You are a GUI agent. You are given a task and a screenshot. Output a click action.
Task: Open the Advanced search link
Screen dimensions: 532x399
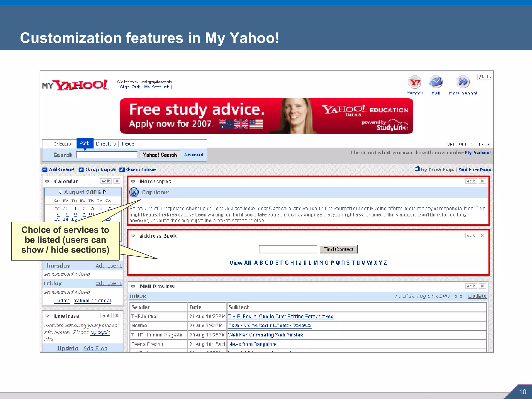[x=194, y=155]
